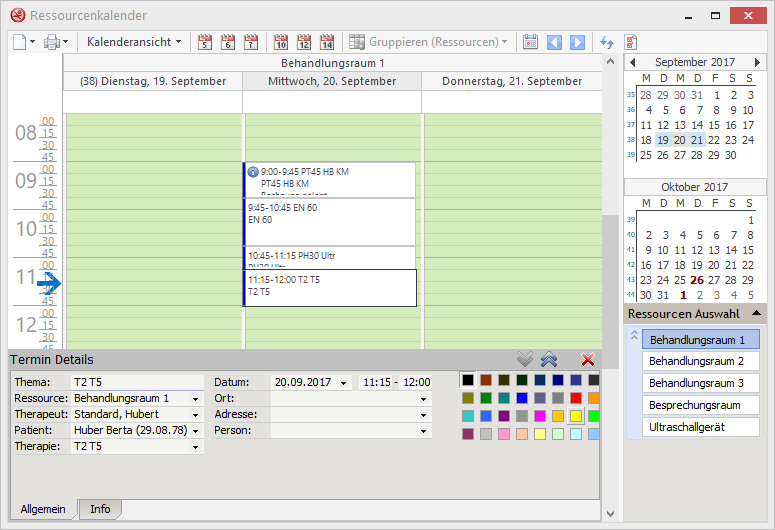Screen dimensions: 775x530
Task: Click the printer icon in toolbar
Action: [50, 42]
